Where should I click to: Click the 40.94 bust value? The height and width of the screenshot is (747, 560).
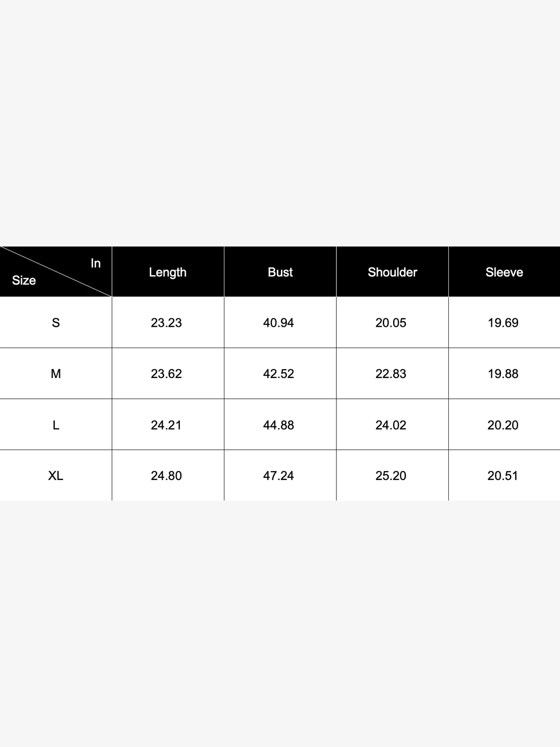(279, 323)
